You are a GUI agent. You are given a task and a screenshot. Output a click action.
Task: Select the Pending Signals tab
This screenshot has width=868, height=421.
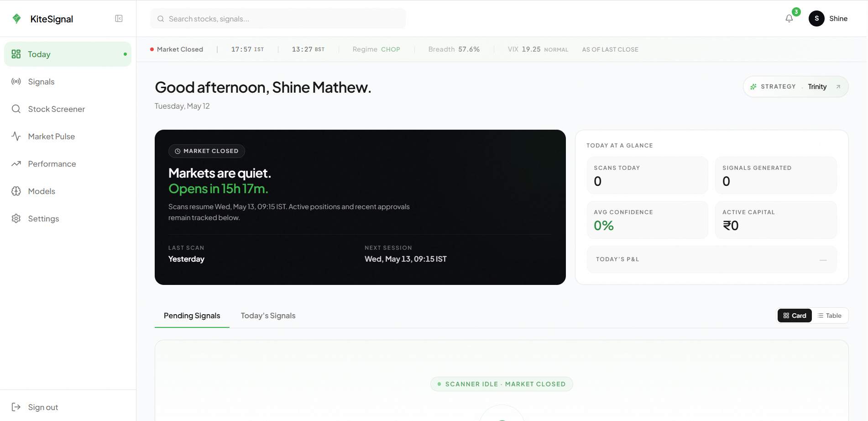pyautogui.click(x=192, y=316)
